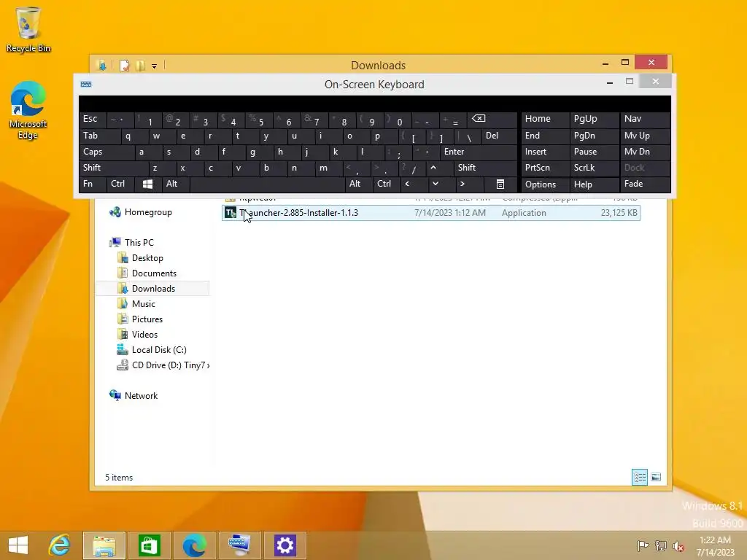Viewport: 747px width, 560px height.
Task: Click the On-Screen Keyboard title bar icon
Action: pyautogui.click(x=86, y=85)
